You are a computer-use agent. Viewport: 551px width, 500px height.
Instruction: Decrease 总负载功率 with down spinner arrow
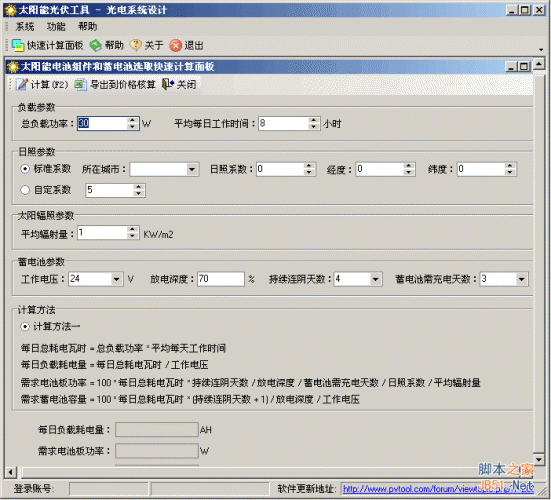coord(132,126)
